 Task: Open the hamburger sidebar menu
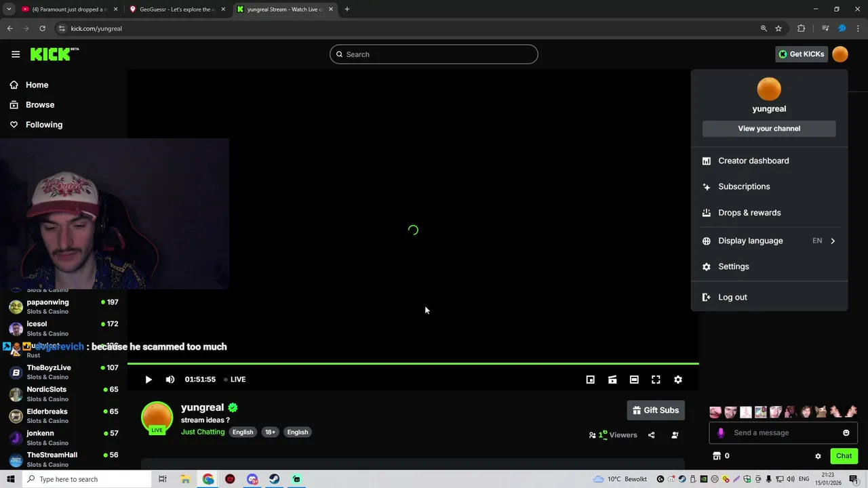click(16, 54)
